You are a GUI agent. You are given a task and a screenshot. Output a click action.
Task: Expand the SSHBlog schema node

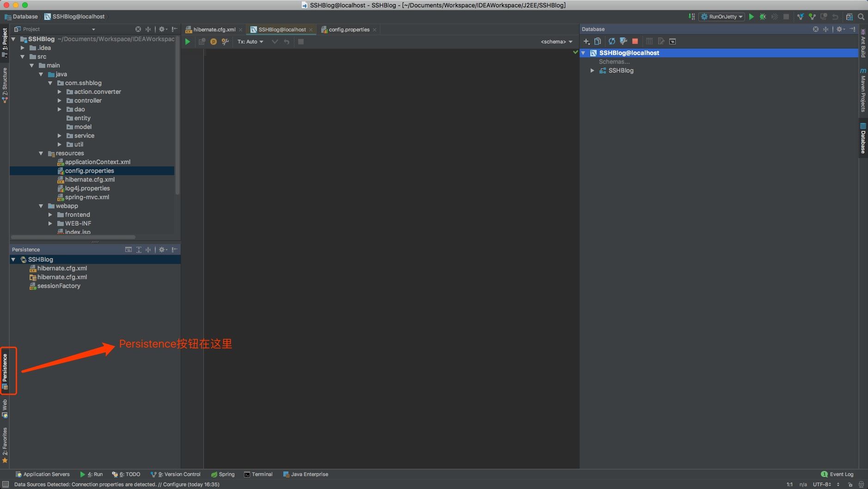tap(592, 71)
